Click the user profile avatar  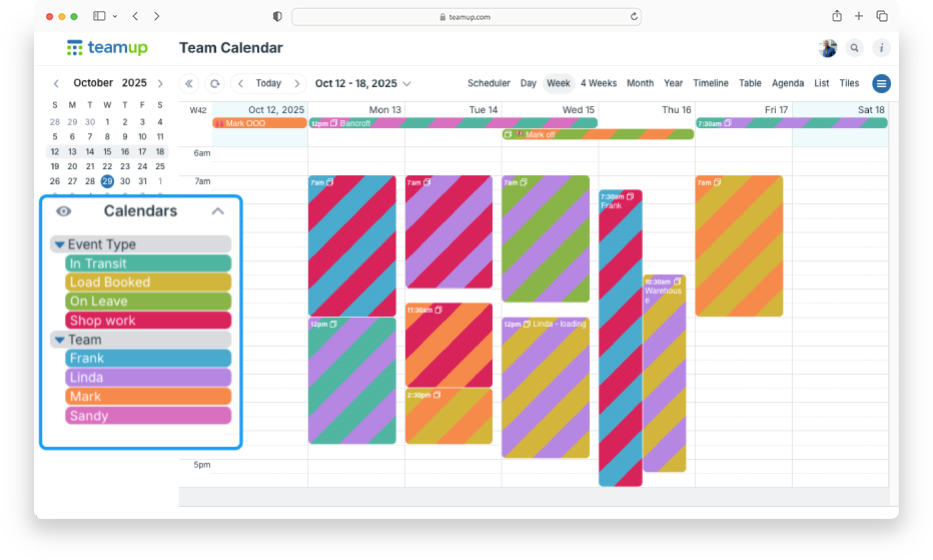(x=827, y=48)
